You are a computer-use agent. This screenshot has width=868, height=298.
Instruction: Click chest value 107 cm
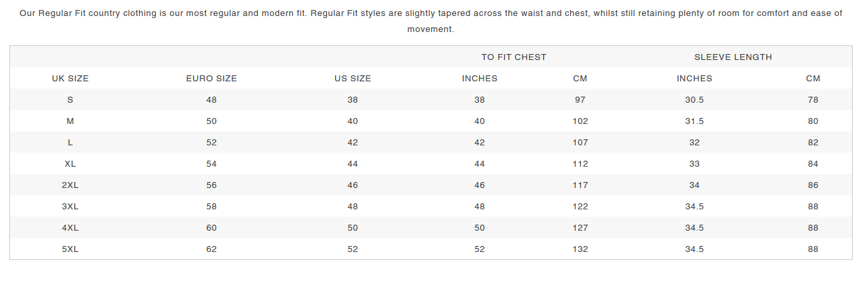click(x=580, y=142)
